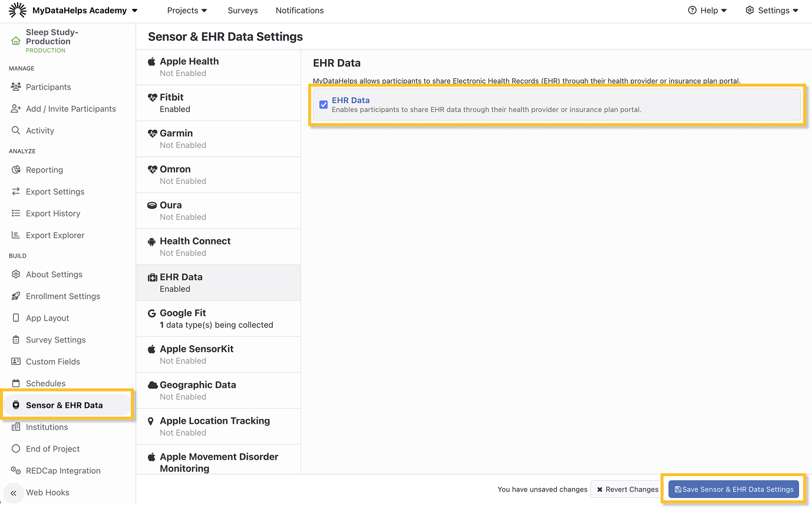Viewport: 812px width, 508px height.
Task: Click the Participants people icon in sidebar
Action: [x=16, y=87]
